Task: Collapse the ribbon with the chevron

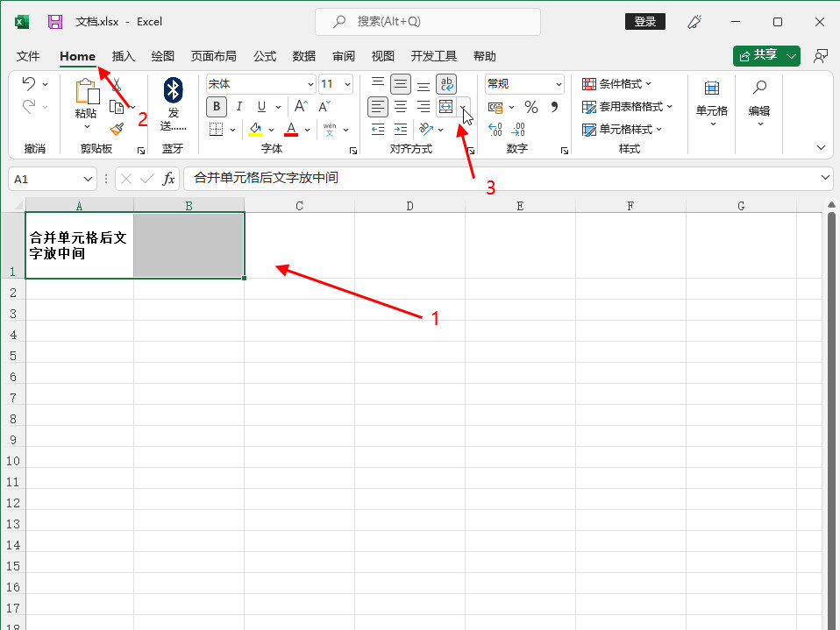Action: [821, 147]
